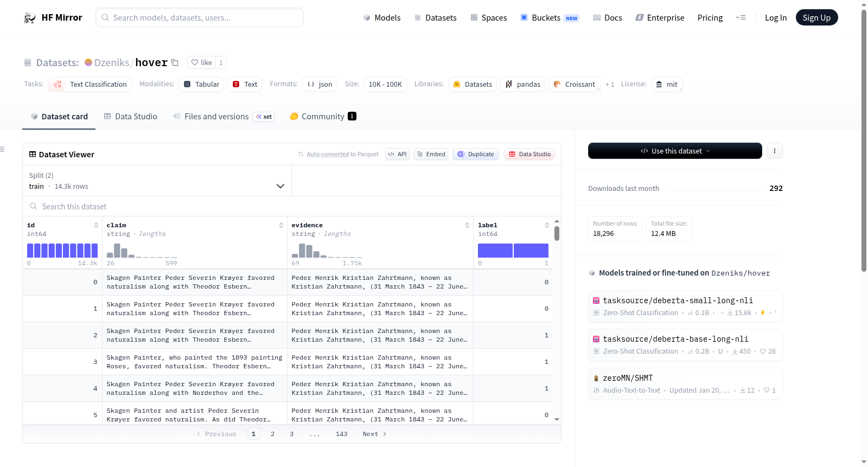Image resolution: width=868 pixels, height=467 pixels.
Task: Click the table vertical scrollbar thumb
Action: [557, 233]
